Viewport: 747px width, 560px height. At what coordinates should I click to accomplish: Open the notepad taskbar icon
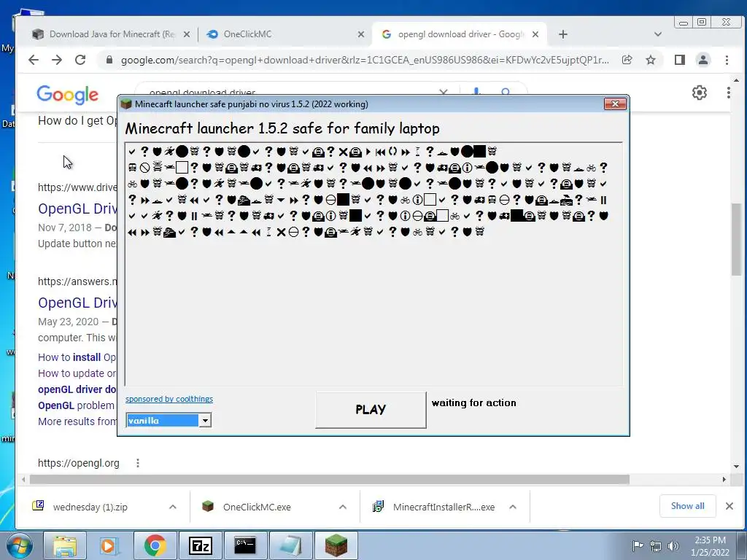290,545
